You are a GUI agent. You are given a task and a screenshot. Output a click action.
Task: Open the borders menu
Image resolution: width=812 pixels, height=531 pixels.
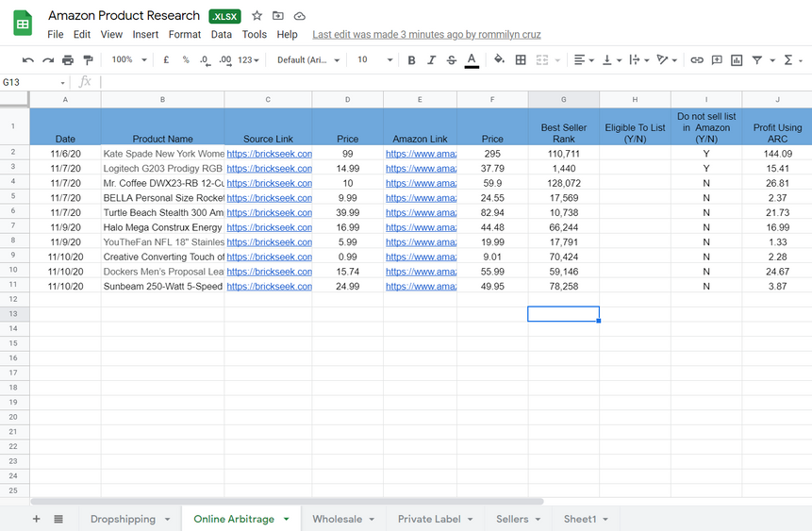[x=521, y=60]
